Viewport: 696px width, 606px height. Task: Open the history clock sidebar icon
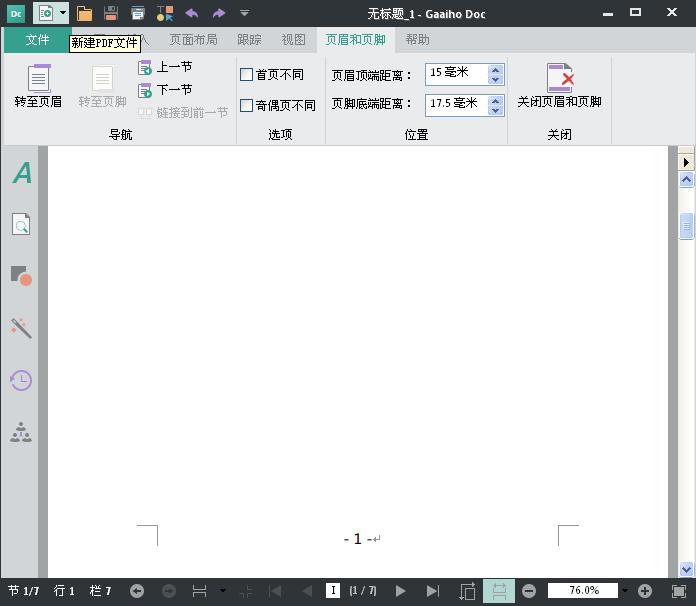[21, 380]
